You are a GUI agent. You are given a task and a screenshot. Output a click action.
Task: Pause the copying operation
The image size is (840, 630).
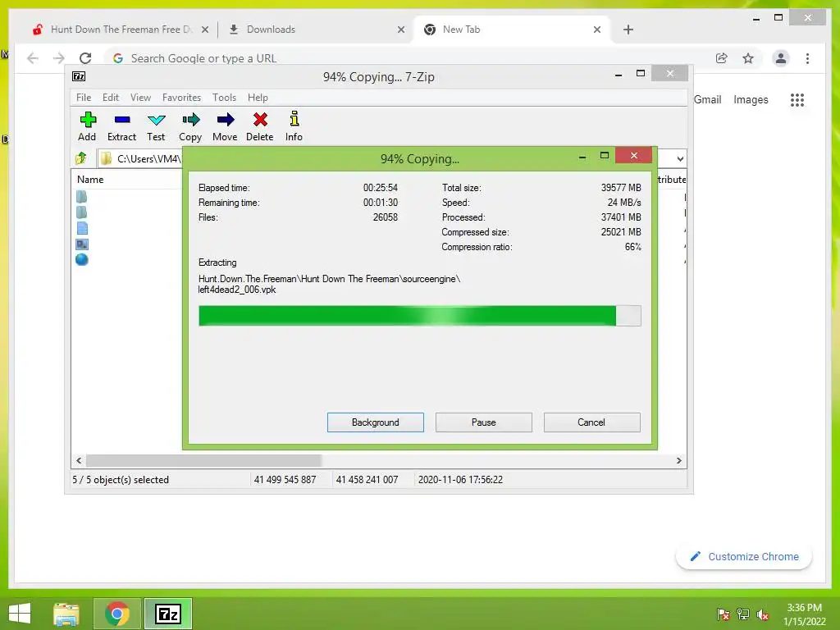(x=484, y=422)
